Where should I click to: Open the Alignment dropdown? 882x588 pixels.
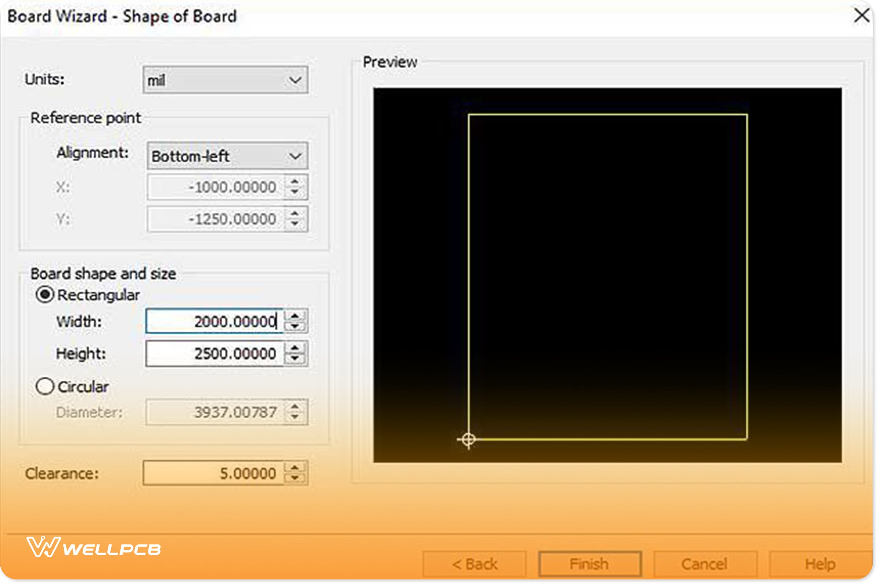(x=296, y=156)
